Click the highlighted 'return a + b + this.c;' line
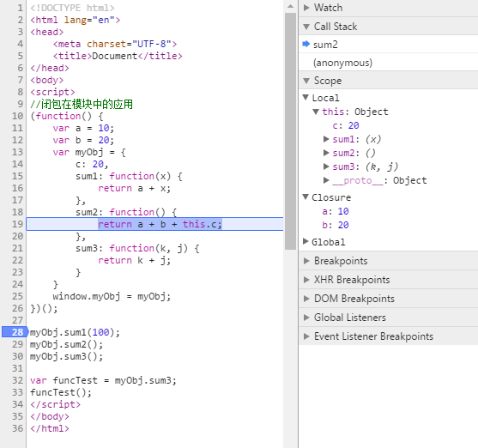 [x=160, y=224]
